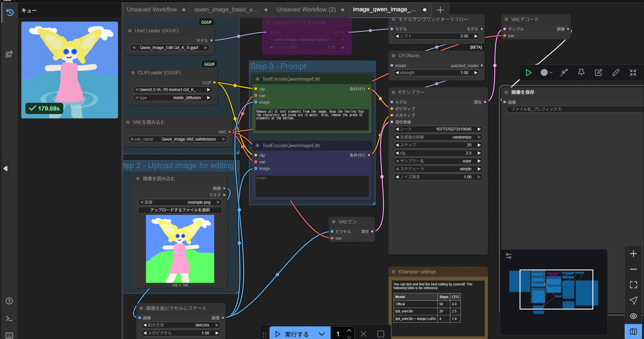The height and width of the screenshot is (339, 644).
Task: Open the queue history sidebar icon
Action: point(10,12)
